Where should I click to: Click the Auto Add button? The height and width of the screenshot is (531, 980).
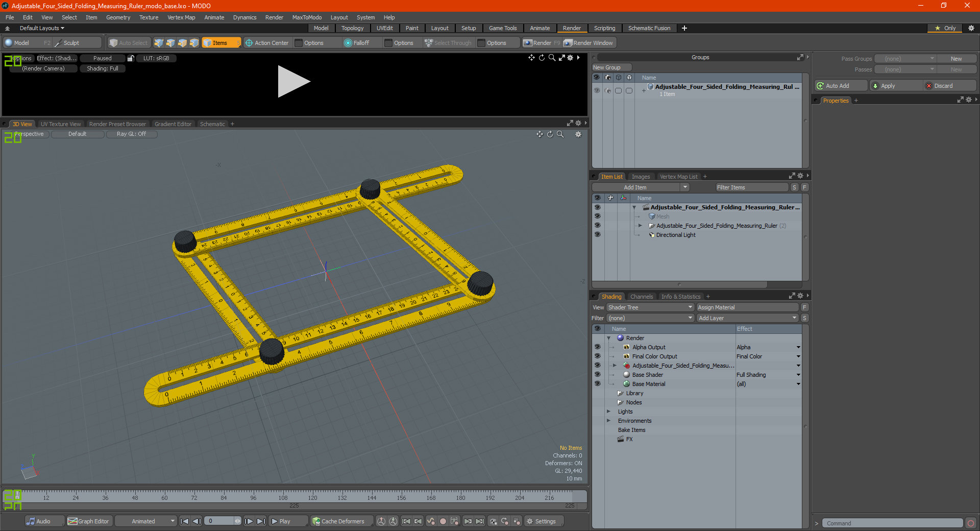click(x=842, y=86)
